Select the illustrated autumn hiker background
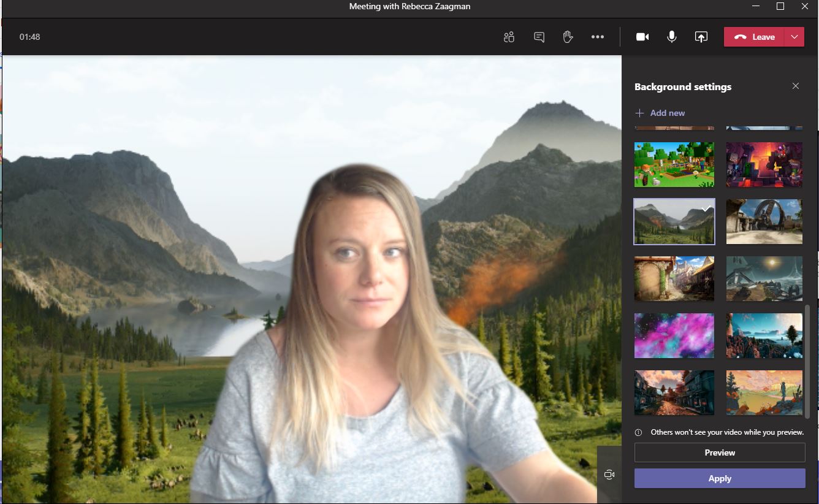Image resolution: width=819 pixels, height=504 pixels. pos(764,392)
